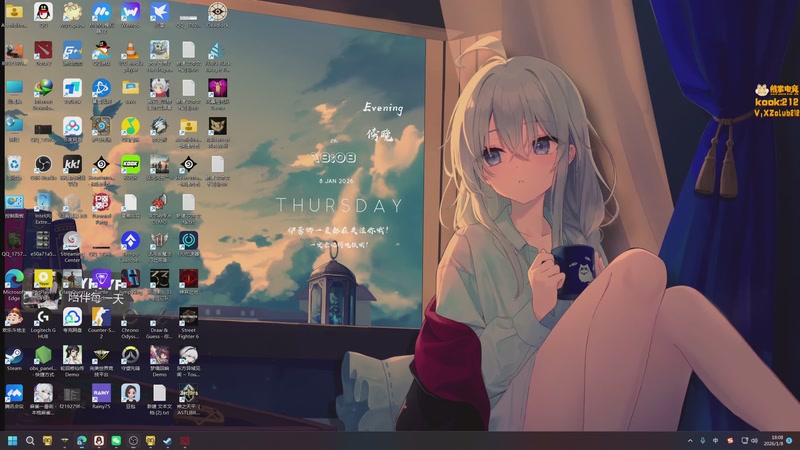Open the Deadlock eye desktop icon
800x450 pixels.
(217, 11)
